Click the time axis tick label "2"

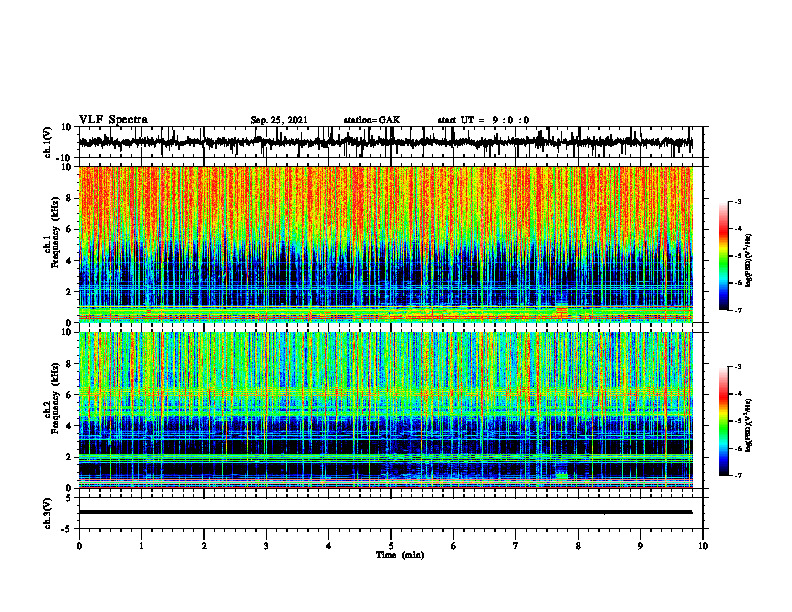tap(204, 546)
